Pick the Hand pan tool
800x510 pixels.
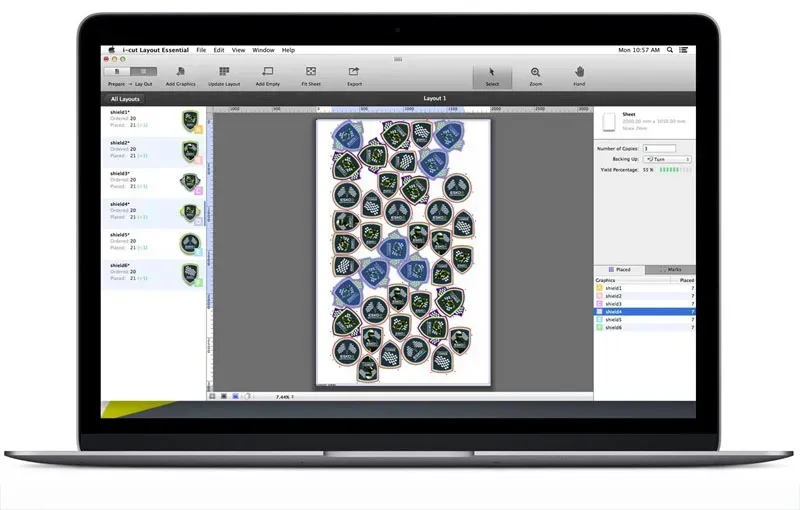[579, 72]
